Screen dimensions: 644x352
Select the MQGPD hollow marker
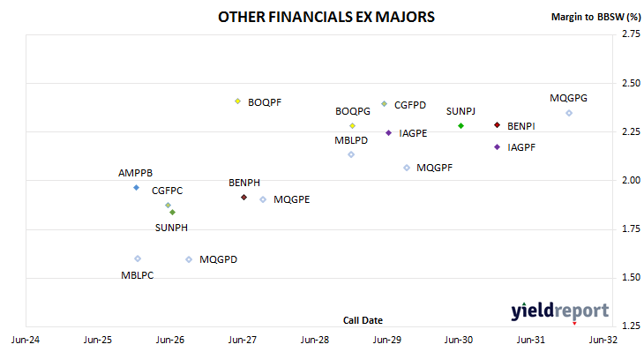(x=189, y=259)
